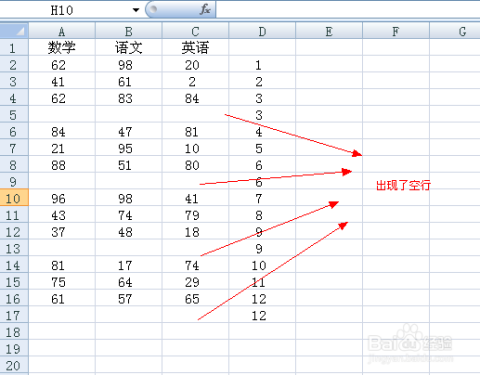Image resolution: width=480 pixels, height=375 pixels.
Task: Click cell C4 with value 84
Action: click(195, 98)
